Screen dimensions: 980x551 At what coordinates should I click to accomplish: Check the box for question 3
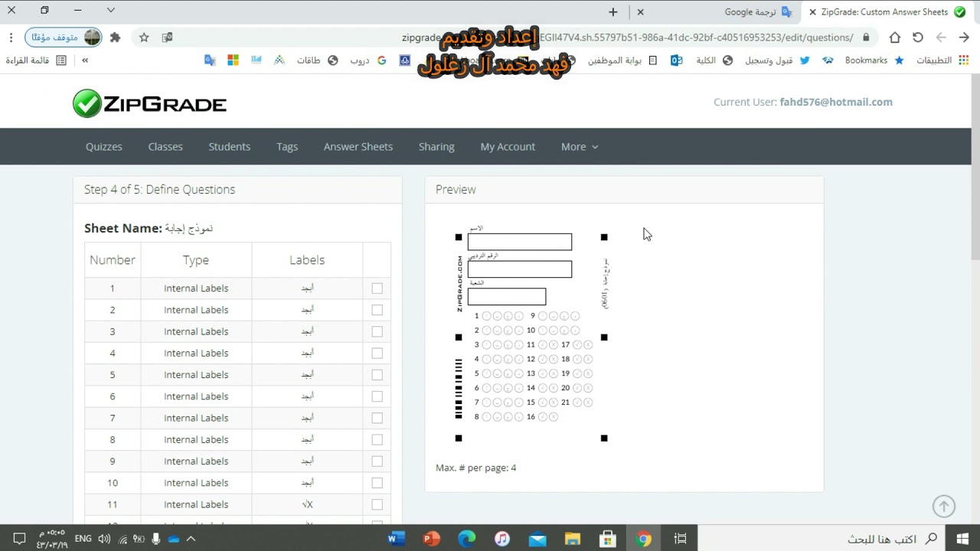click(x=377, y=331)
